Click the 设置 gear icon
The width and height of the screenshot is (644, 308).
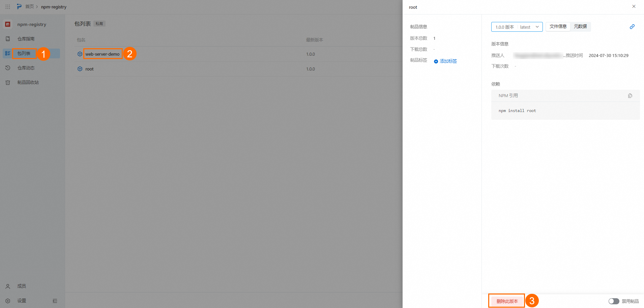8,301
